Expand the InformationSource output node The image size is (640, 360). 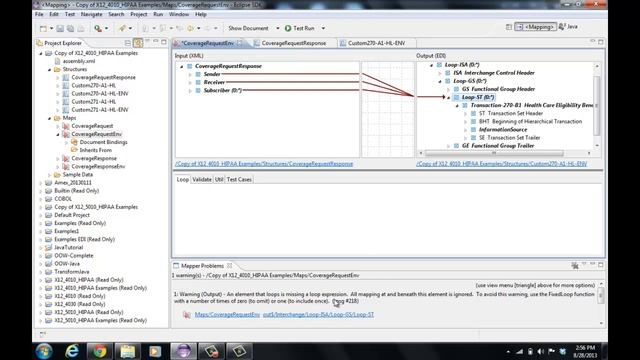click(x=465, y=130)
